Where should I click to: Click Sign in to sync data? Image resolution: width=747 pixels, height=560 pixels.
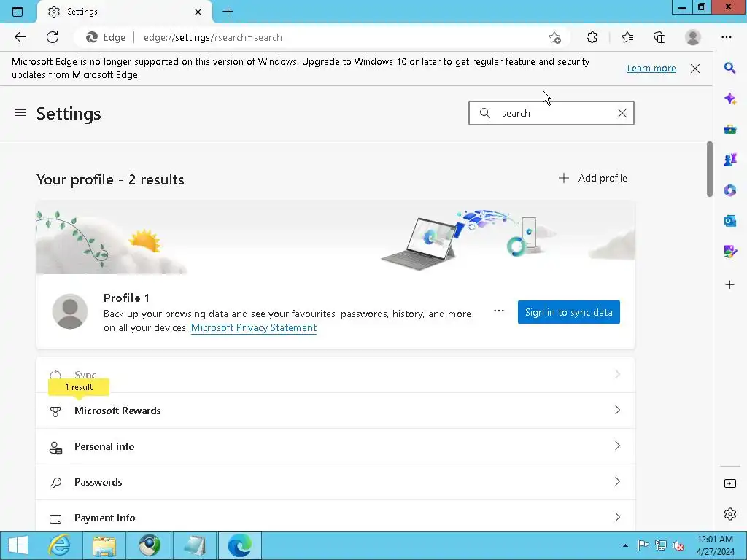click(x=569, y=312)
